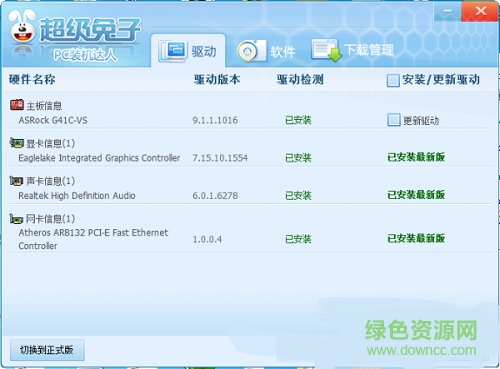This screenshot has height=369, width=500.
Task: Click 已安装 status for Eaglelake graphics
Action: (x=298, y=158)
